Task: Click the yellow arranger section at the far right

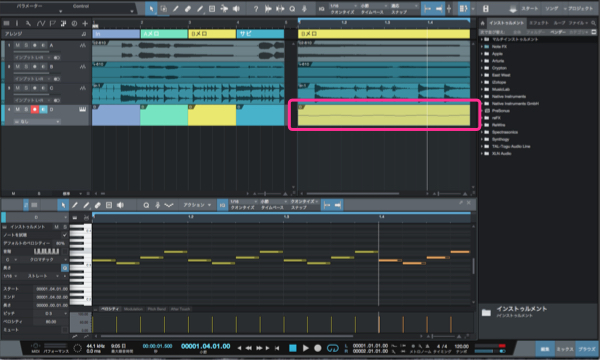Action: [x=384, y=34]
